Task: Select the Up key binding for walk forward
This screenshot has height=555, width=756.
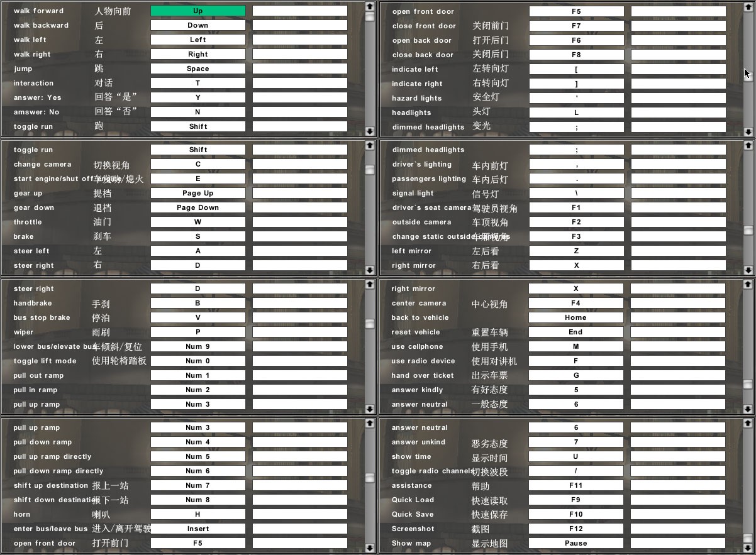Action: (x=198, y=11)
